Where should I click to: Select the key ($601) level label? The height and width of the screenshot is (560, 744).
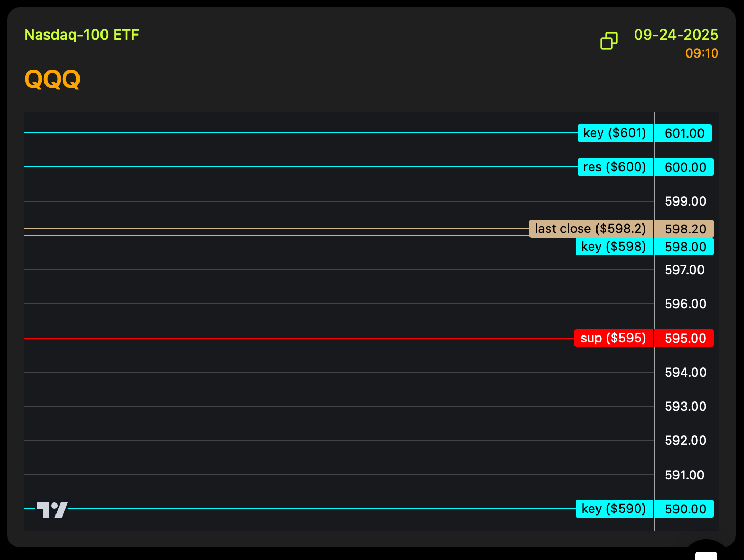615,133
